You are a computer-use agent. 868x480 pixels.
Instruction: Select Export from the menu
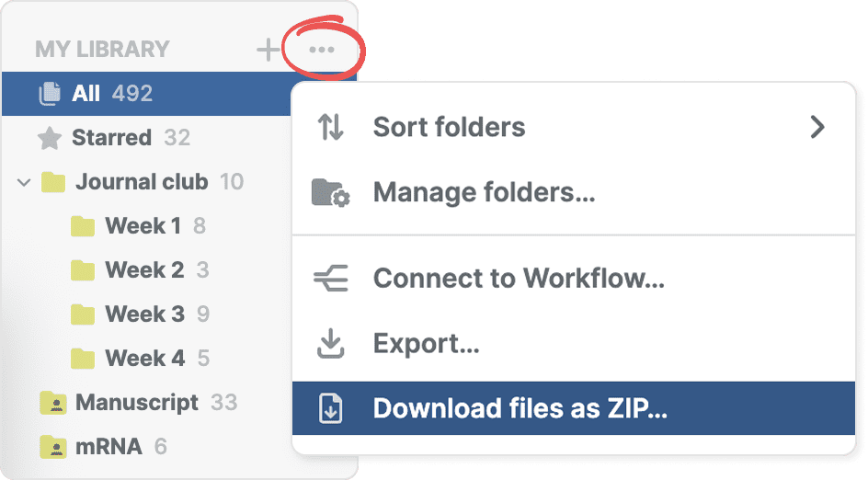pyautogui.click(x=426, y=344)
